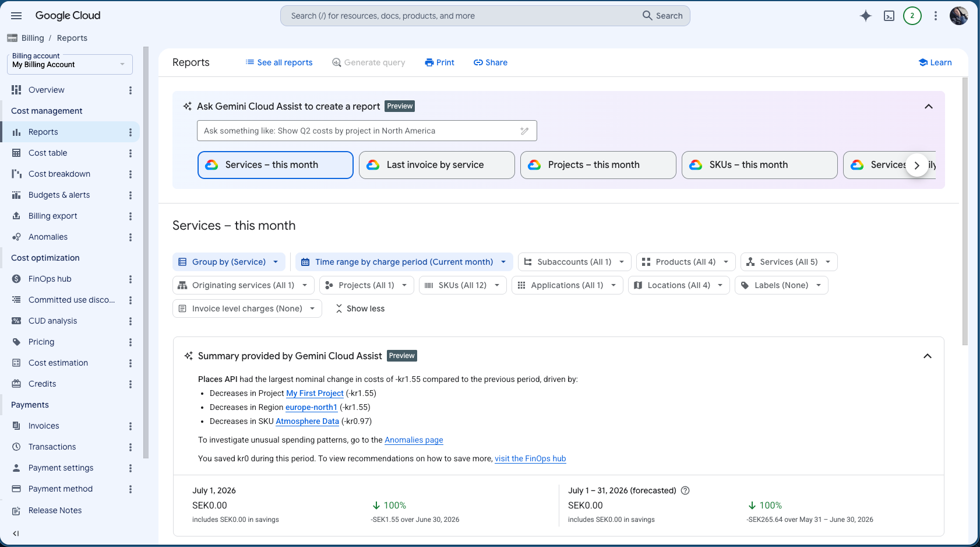Open more options for Anomalies
This screenshot has height=547, width=980.
pos(131,237)
